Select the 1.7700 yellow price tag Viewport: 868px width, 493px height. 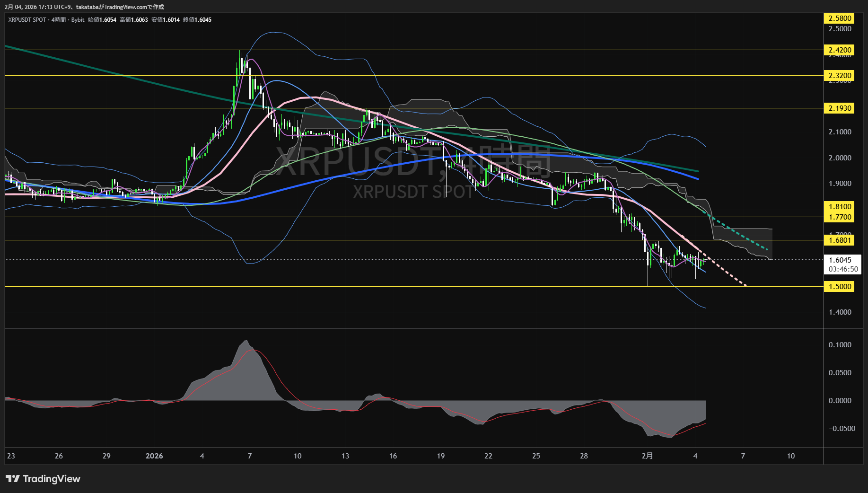coord(840,217)
